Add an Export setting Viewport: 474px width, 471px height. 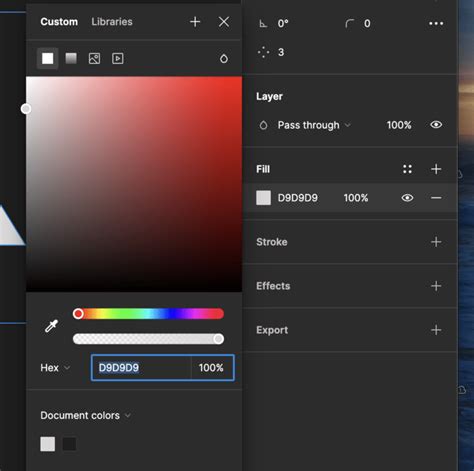[436, 330]
